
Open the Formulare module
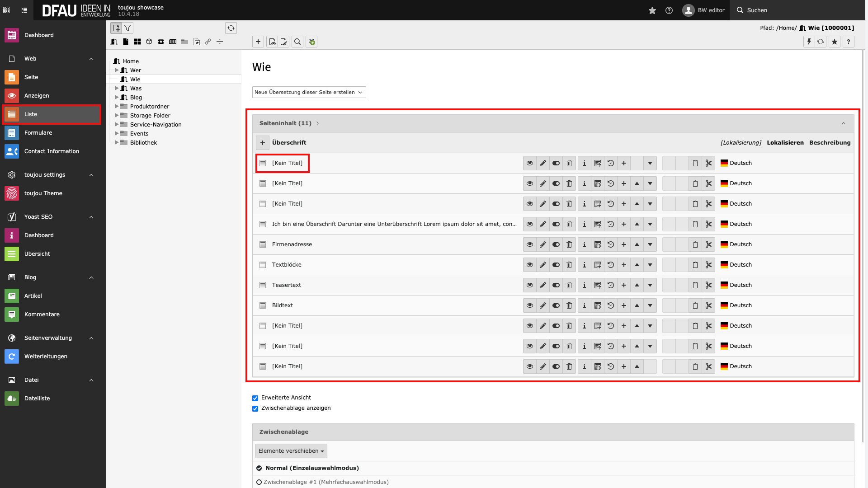point(38,133)
